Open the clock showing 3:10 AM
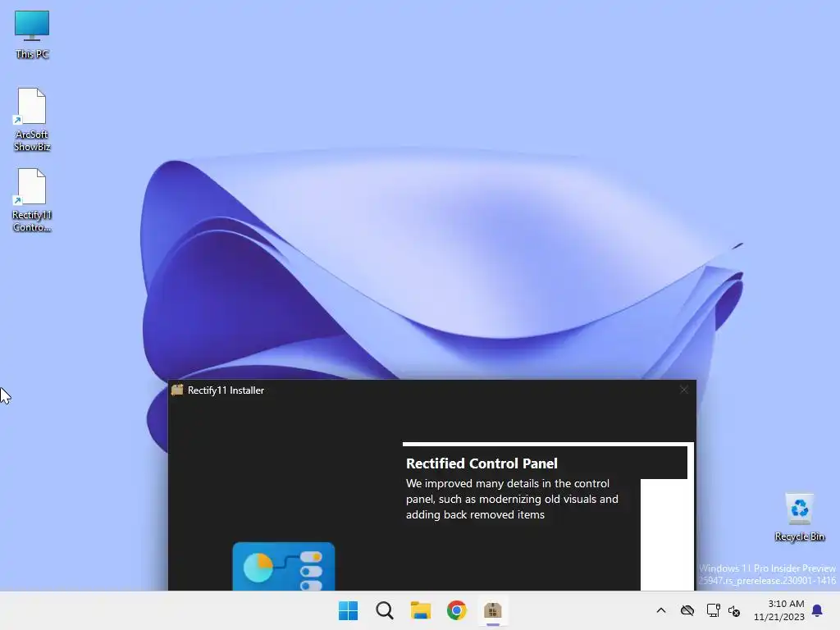 click(779, 610)
